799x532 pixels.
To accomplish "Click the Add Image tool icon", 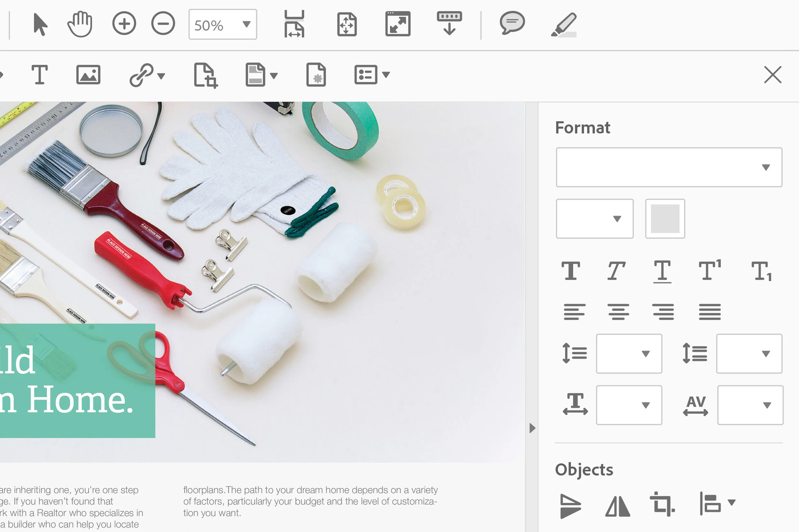I will 88,74.
